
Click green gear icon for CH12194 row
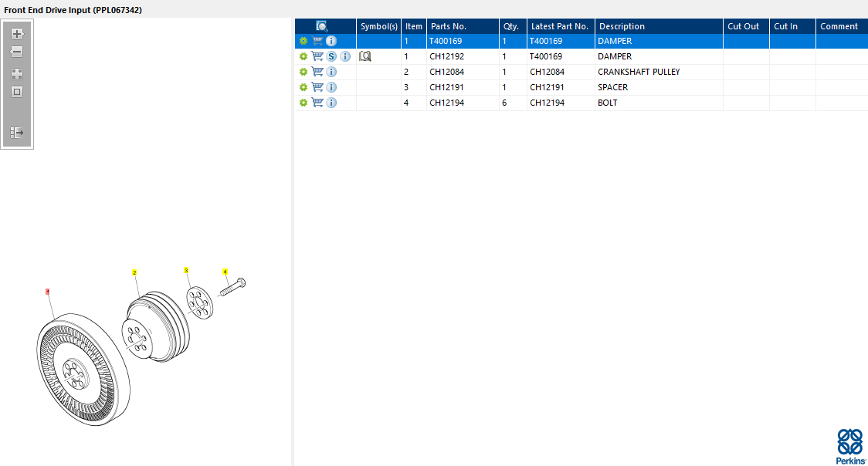[303, 103]
